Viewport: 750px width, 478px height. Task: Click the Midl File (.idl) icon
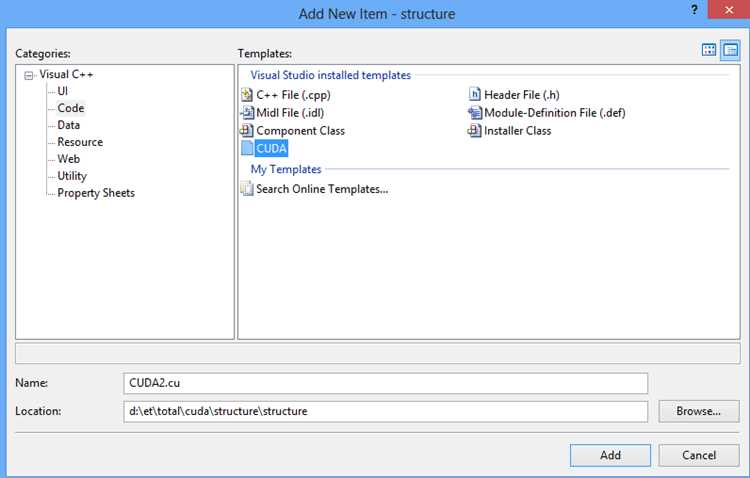point(247,113)
